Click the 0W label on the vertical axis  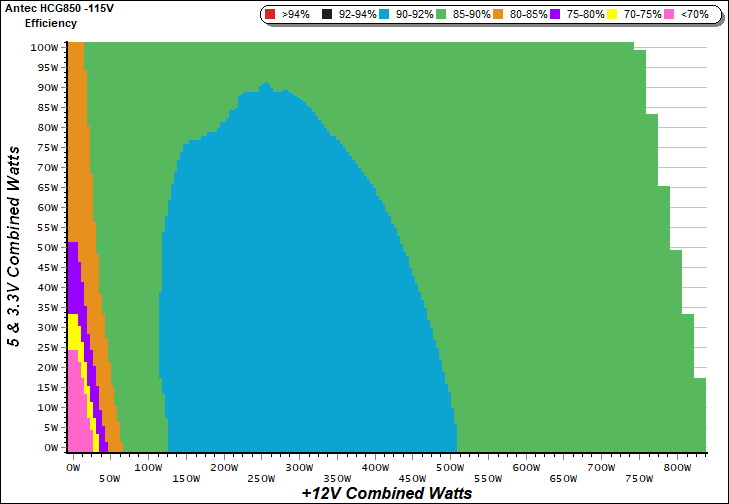click(49, 448)
